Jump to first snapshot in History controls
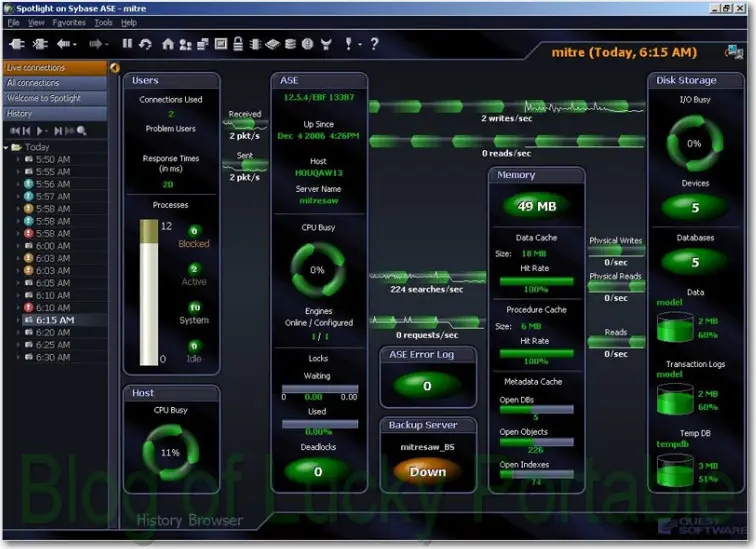This screenshot has width=756, height=549. pyautogui.click(x=15, y=131)
